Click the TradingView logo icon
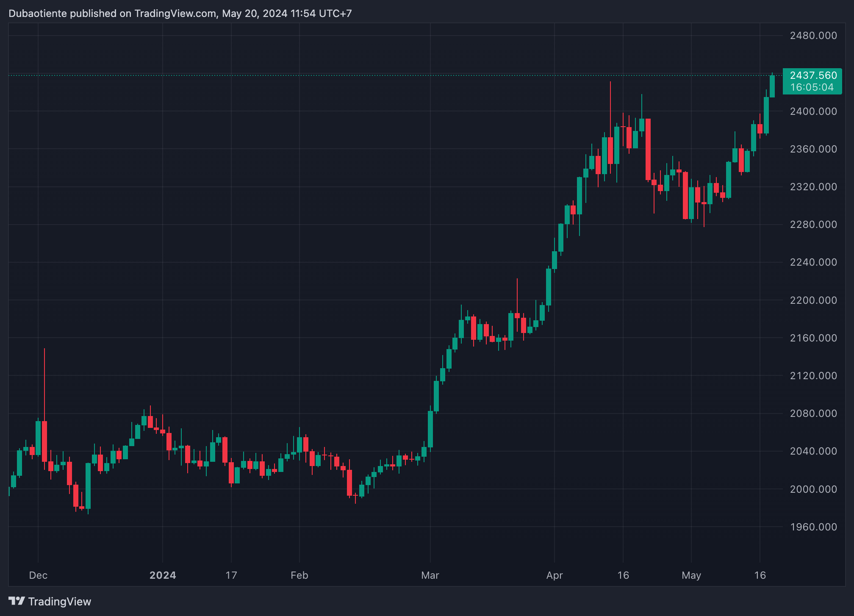Screen dimensions: 854x616 click(x=17, y=601)
